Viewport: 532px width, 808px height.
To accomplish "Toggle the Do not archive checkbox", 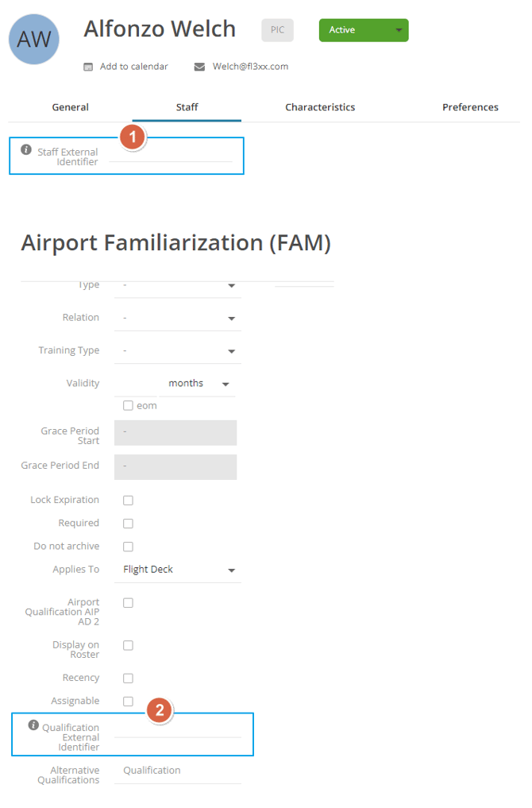I will [128, 547].
